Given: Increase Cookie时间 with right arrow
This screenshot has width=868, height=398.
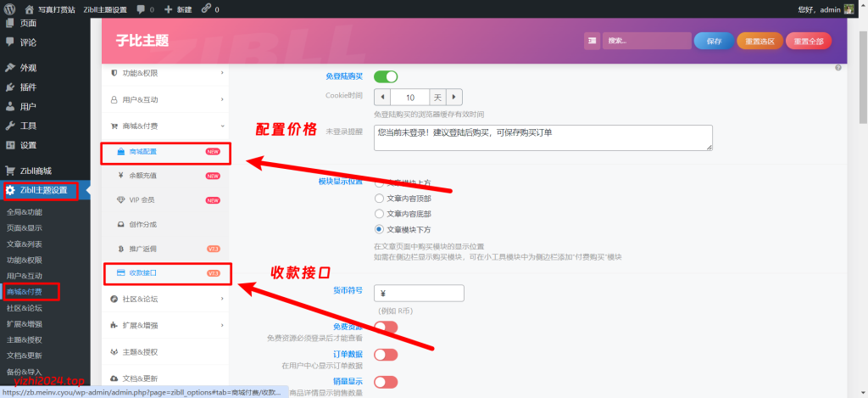Looking at the screenshot, I should (x=454, y=97).
